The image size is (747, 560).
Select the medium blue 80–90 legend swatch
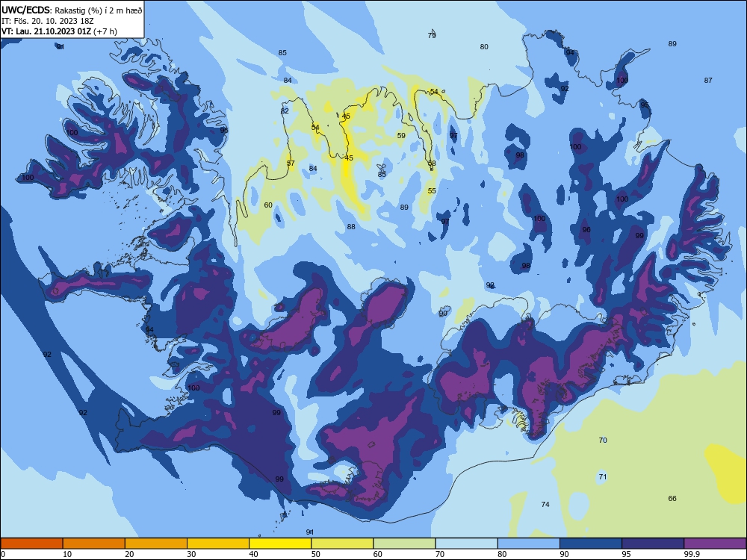529,544
